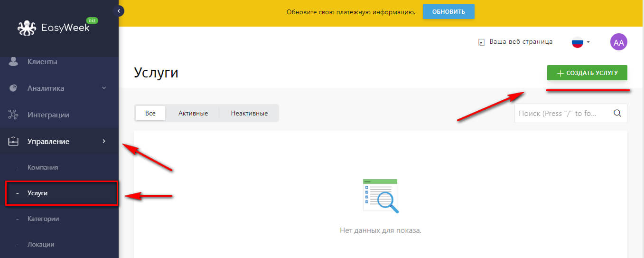Select the Все filter tab
The height and width of the screenshot is (258, 644).
[150, 113]
